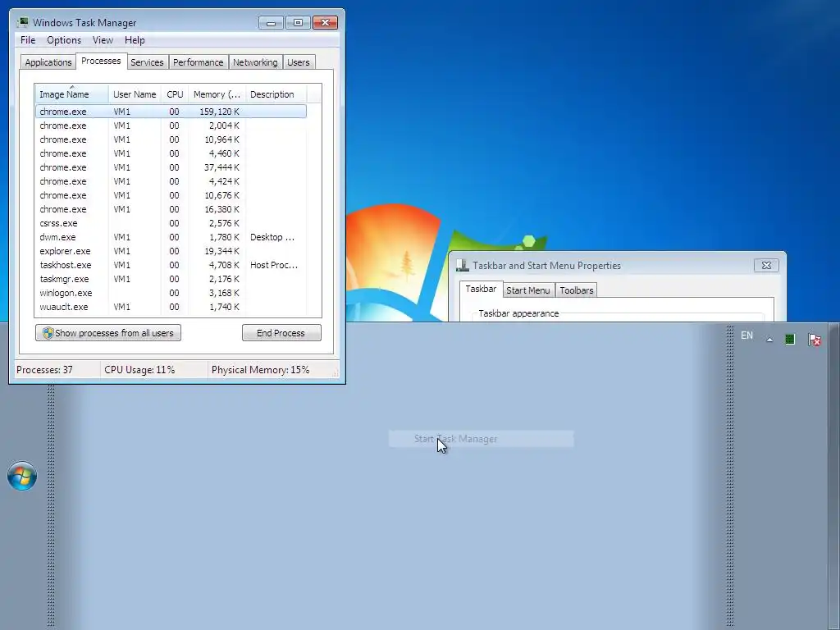Select the chrome.exe row using 159,120 K
The width and height of the screenshot is (840, 630).
[171, 112]
